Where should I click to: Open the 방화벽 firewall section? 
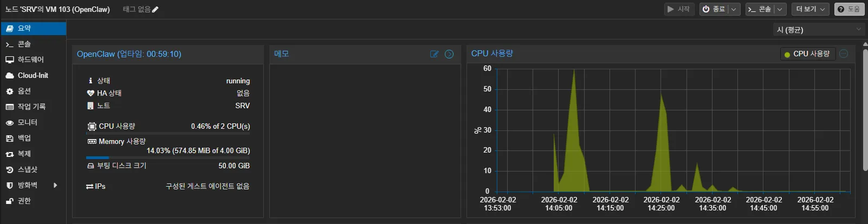click(x=33, y=185)
